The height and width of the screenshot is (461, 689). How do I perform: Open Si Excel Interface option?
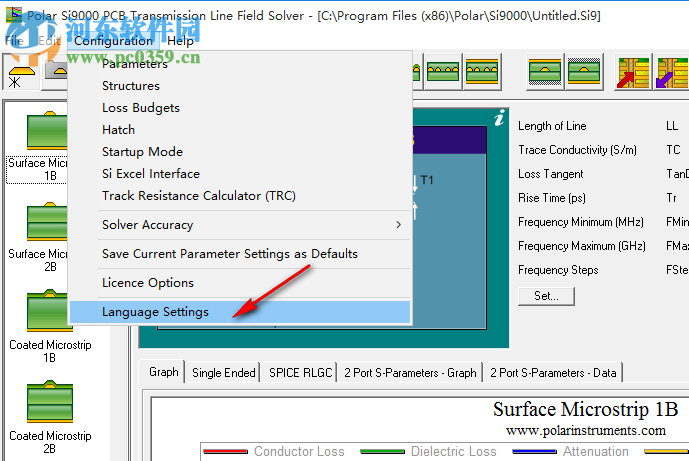click(240, 174)
